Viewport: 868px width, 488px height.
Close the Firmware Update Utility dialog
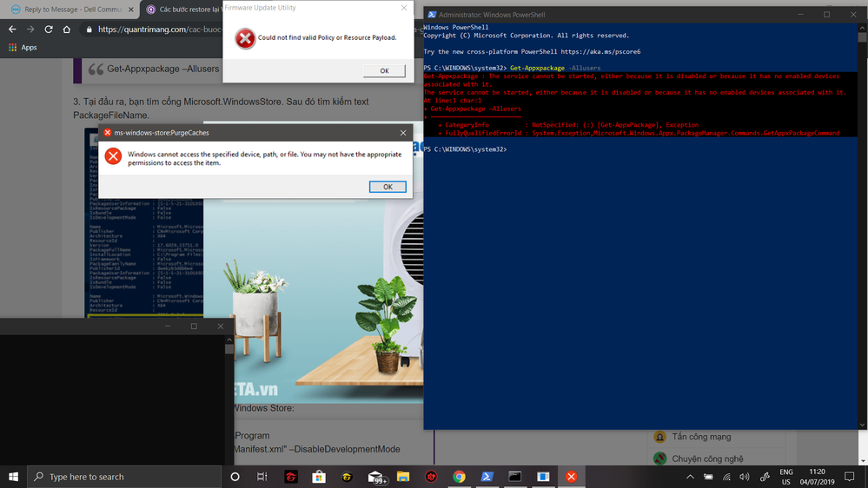(404, 8)
